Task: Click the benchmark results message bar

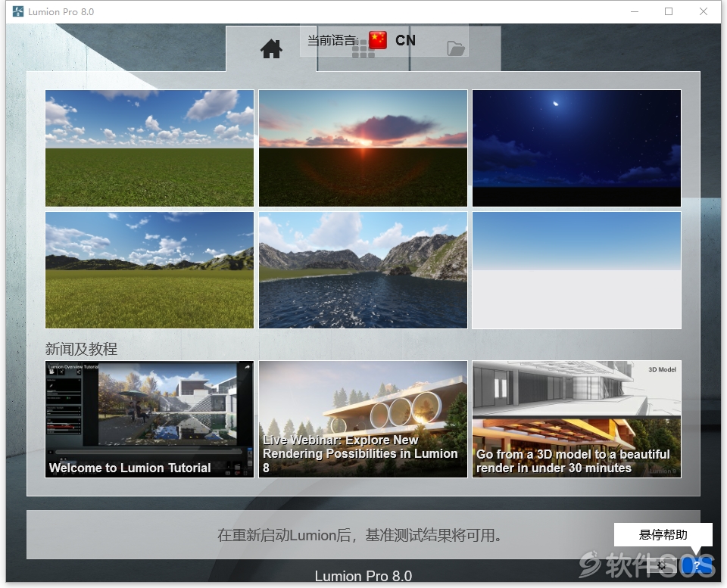Action: coord(363,535)
